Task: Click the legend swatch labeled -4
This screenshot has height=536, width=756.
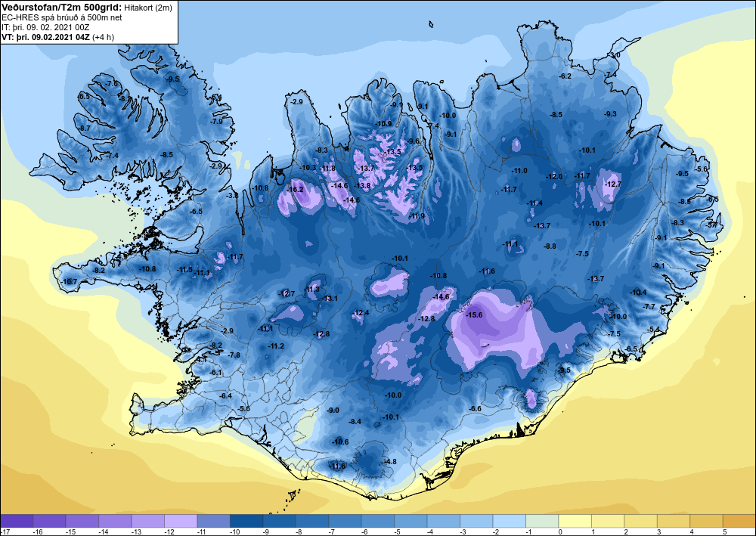Action: (x=443, y=521)
